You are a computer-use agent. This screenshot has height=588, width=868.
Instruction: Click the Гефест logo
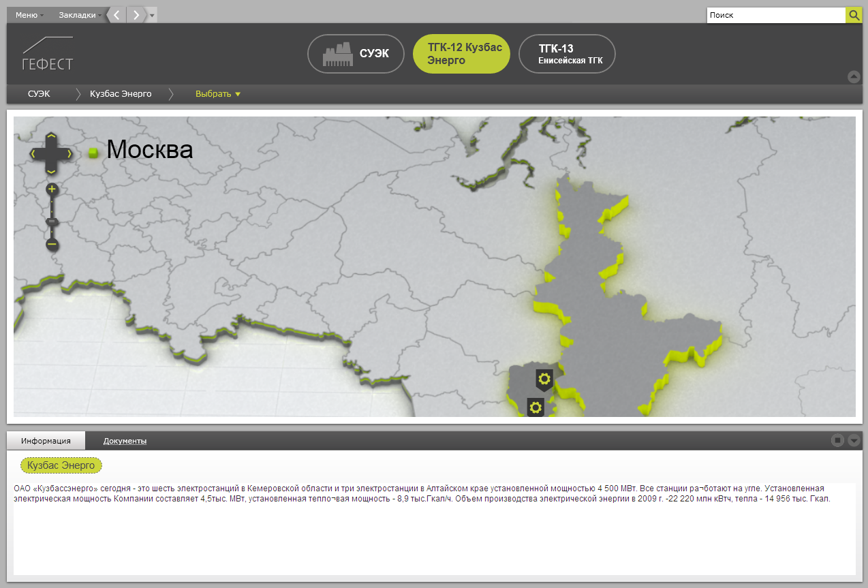click(x=47, y=54)
